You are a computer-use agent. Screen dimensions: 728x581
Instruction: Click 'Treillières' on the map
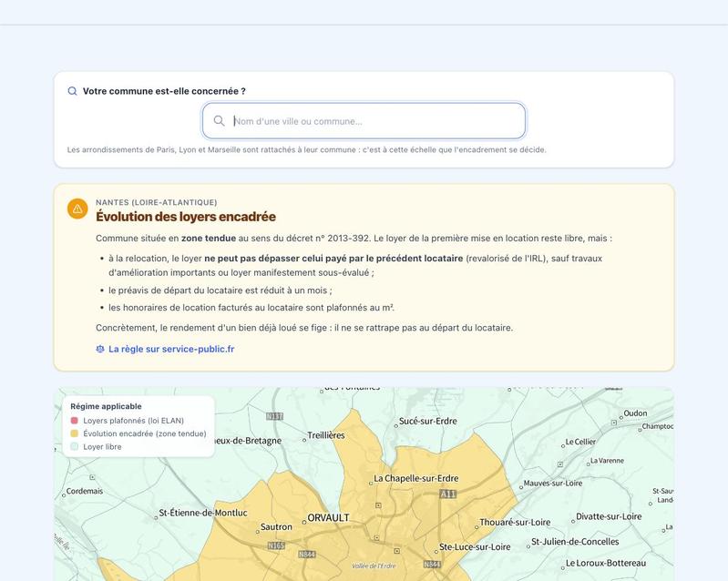pos(326,435)
